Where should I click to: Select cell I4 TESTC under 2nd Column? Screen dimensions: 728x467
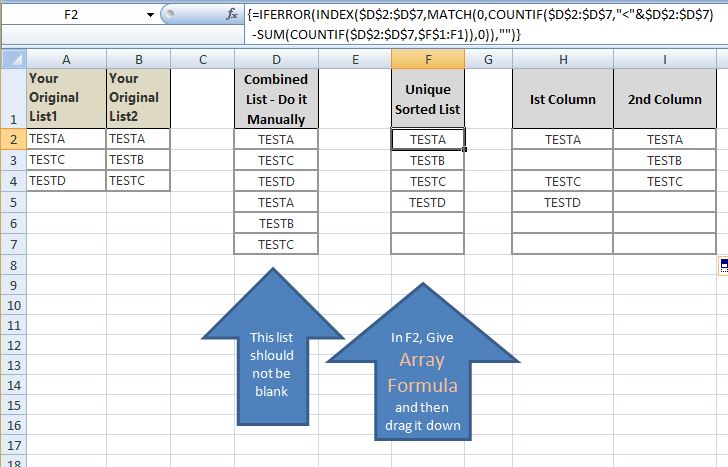(664, 181)
